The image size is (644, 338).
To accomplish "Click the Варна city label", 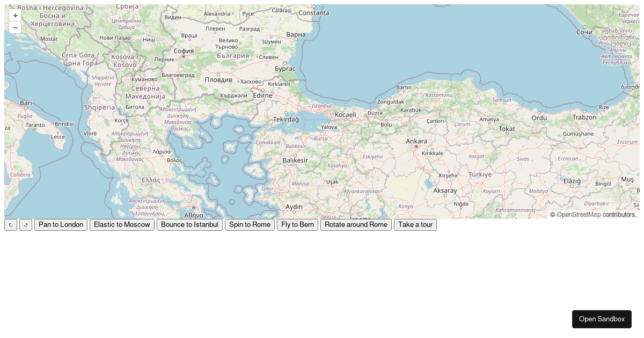I will [296, 35].
